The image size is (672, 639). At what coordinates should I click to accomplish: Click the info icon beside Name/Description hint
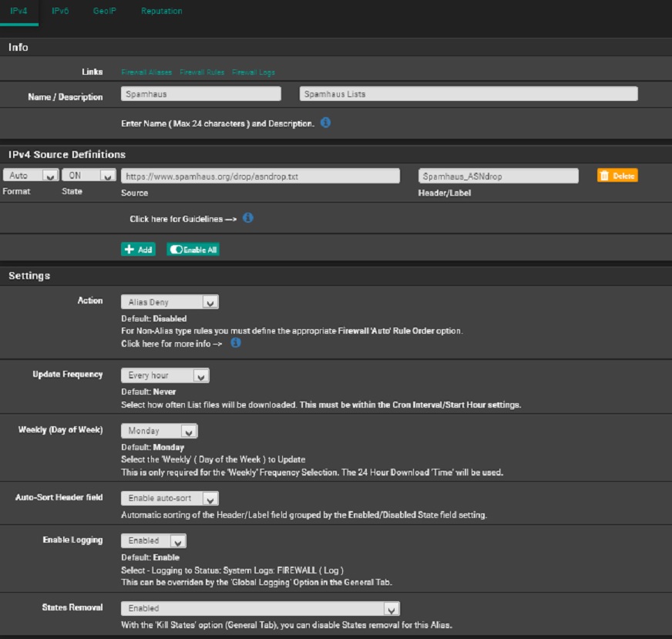[325, 123]
